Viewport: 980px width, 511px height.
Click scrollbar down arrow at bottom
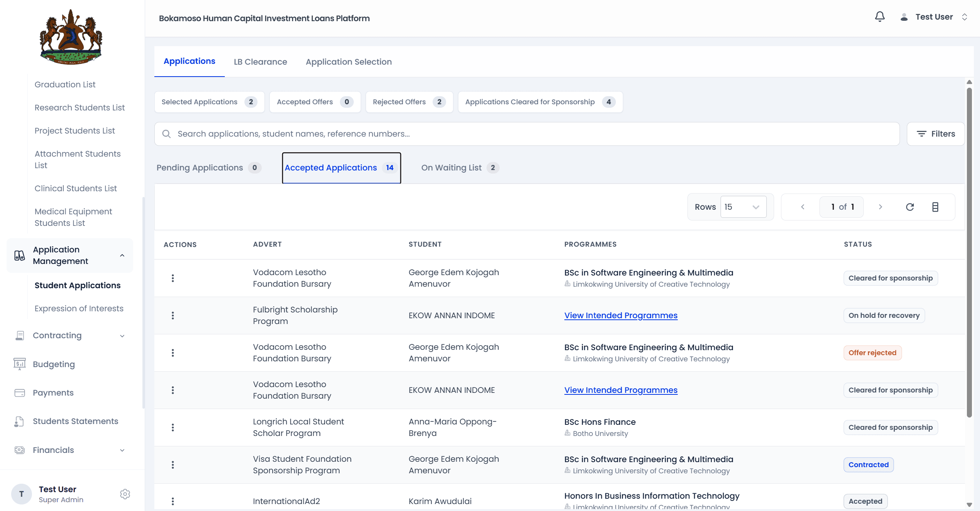(x=969, y=505)
